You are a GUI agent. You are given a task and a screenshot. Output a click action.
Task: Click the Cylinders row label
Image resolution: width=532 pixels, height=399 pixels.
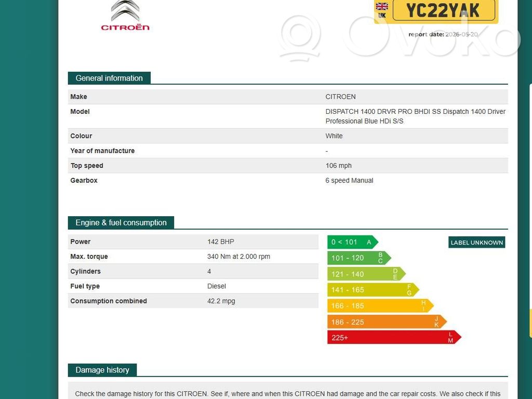pos(86,271)
